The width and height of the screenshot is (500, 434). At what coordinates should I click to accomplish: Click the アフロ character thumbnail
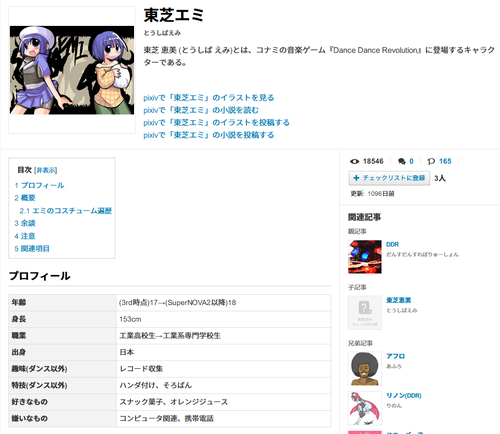[365, 369]
